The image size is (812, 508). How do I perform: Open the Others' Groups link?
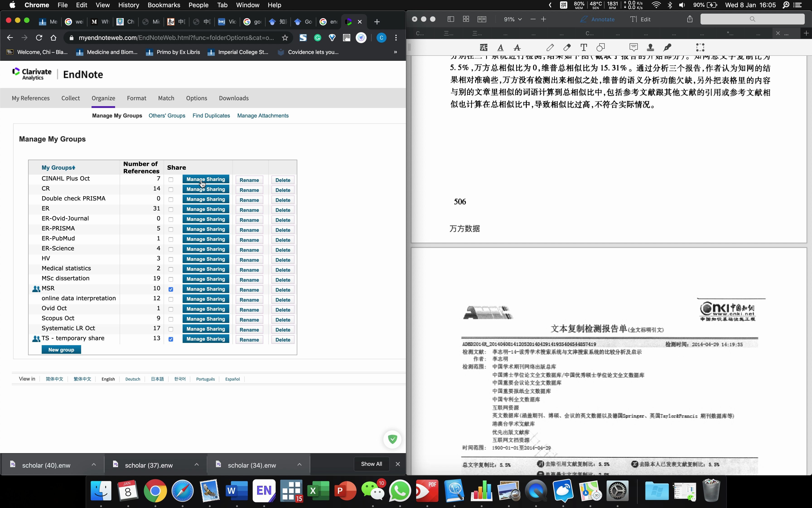click(167, 116)
